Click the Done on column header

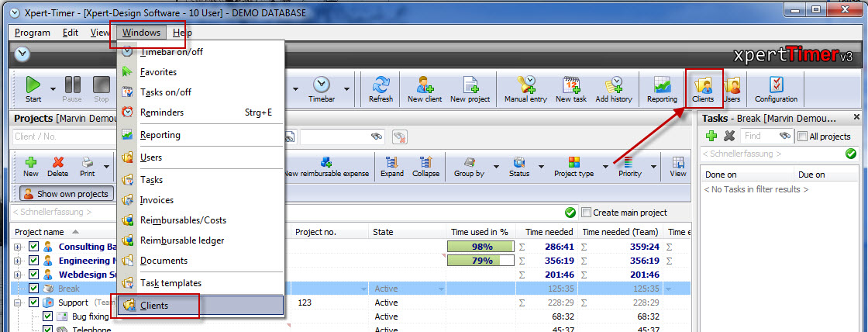tap(720, 175)
